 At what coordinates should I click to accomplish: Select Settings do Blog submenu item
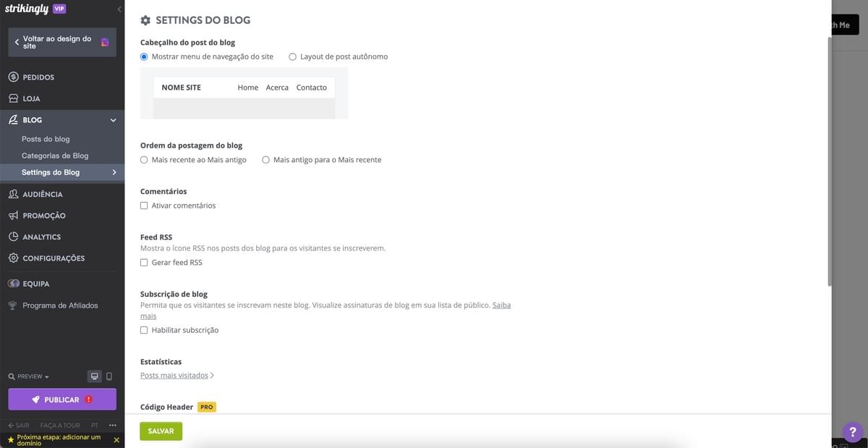click(62, 172)
